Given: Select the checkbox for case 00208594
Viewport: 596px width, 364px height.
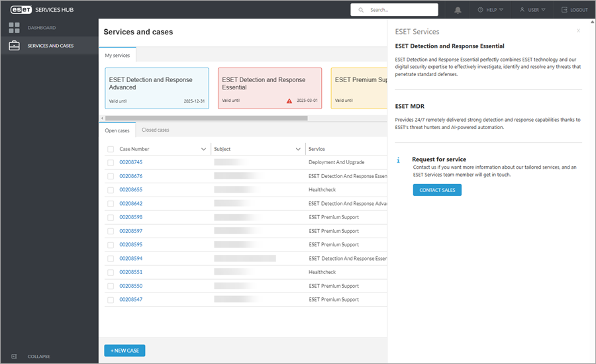Looking at the screenshot, I should pos(111,258).
